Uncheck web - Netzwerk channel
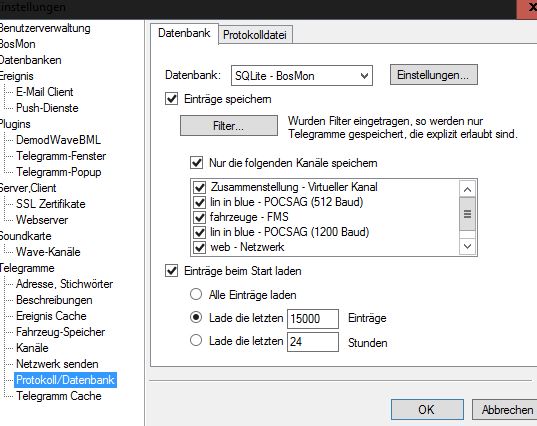 click(199, 247)
